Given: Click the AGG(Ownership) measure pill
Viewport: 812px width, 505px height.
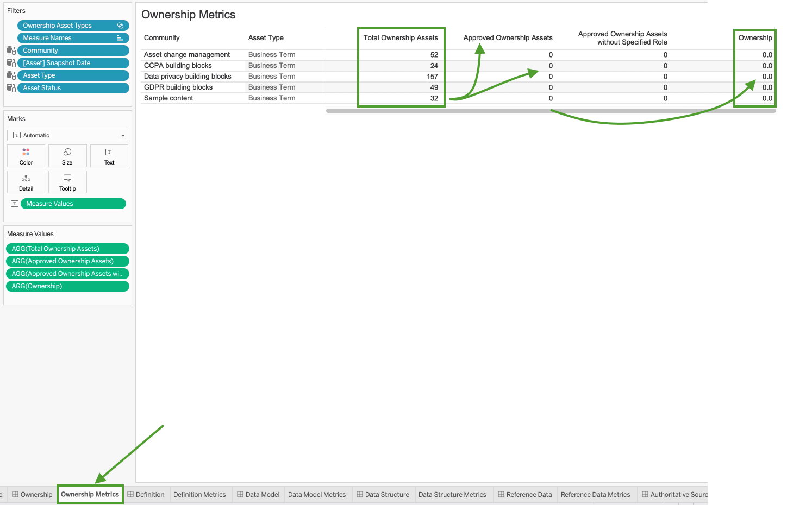Looking at the screenshot, I should (67, 286).
